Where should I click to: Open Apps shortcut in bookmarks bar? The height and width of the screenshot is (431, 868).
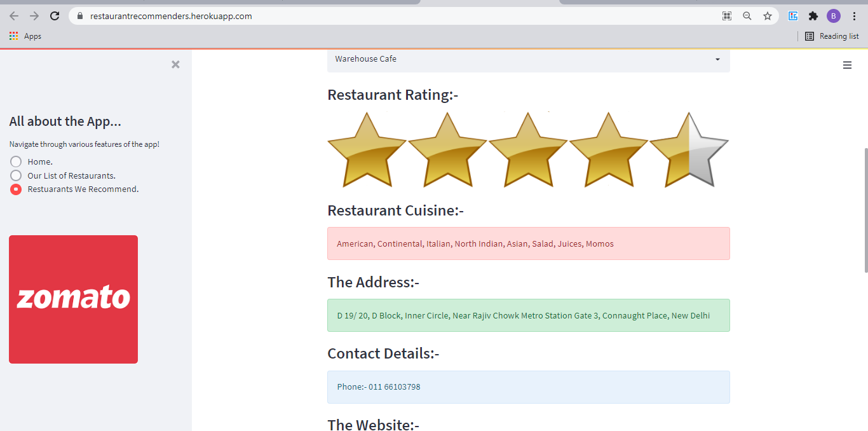25,36
